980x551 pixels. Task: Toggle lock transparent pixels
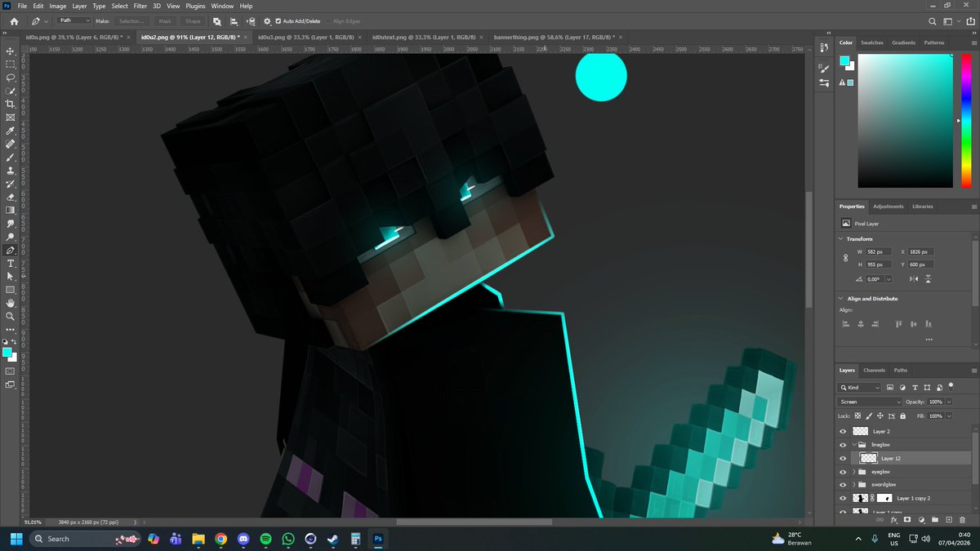click(x=857, y=415)
